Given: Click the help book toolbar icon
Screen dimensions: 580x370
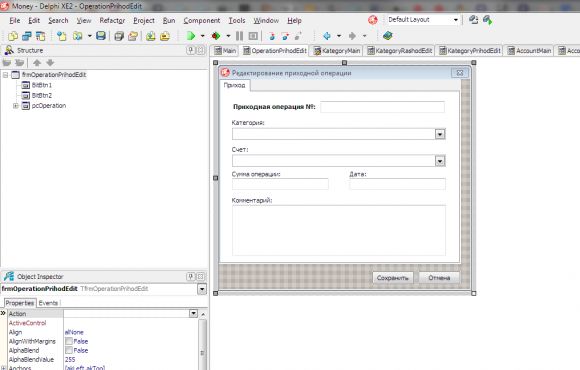Looking at the screenshot, I should click(x=387, y=36).
